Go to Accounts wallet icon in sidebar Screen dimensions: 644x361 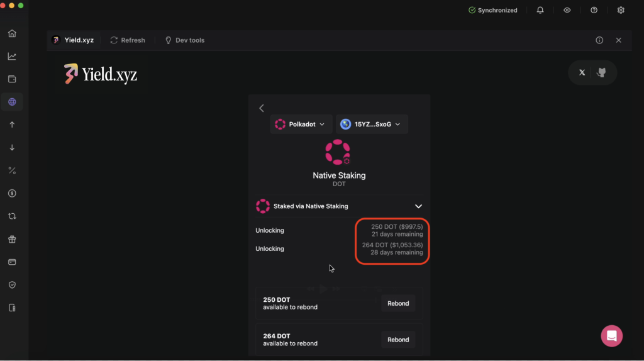(x=12, y=79)
